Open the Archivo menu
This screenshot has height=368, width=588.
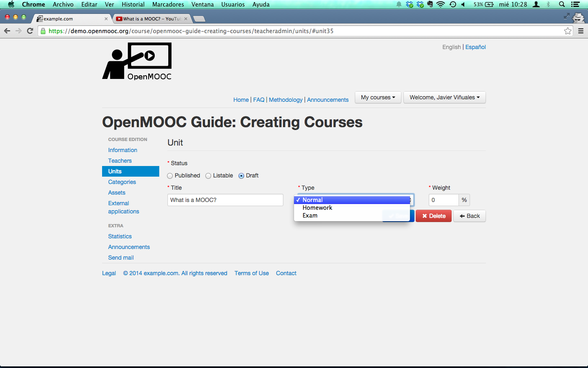click(63, 4)
